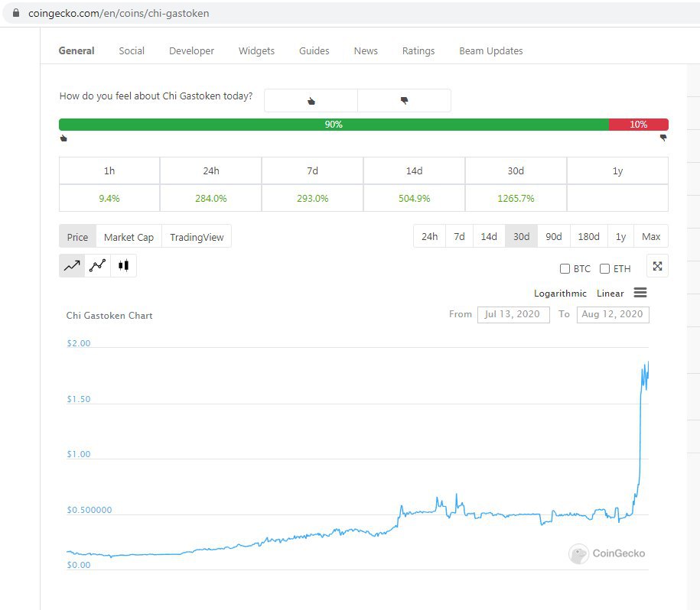Click the 284.0% 24h change value

point(210,199)
